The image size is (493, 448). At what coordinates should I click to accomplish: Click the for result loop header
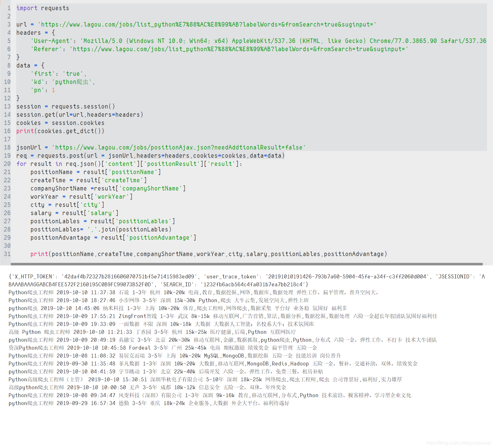pyautogui.click(x=129, y=164)
